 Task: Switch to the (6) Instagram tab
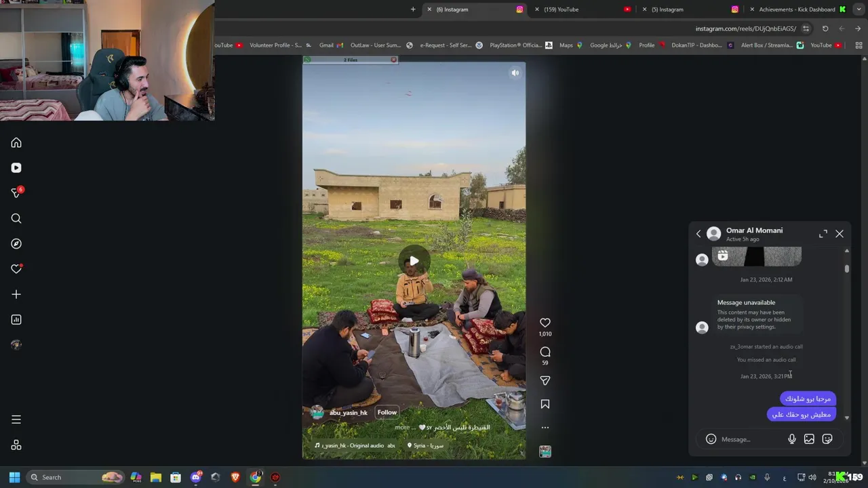tap(475, 9)
